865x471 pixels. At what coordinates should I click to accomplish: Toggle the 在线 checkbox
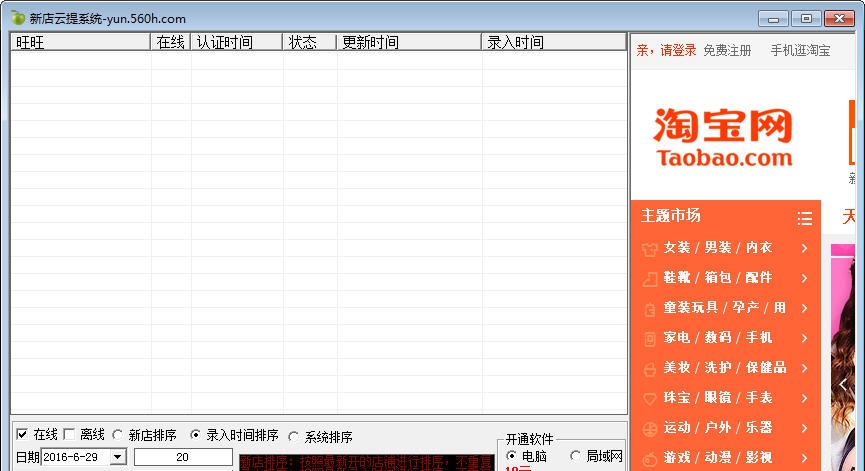[22, 435]
